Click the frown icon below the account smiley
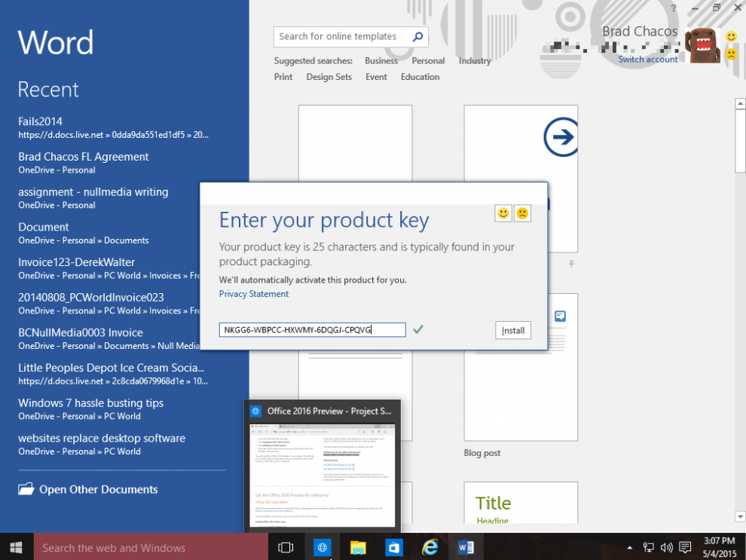This screenshot has width=746, height=560. (x=731, y=54)
